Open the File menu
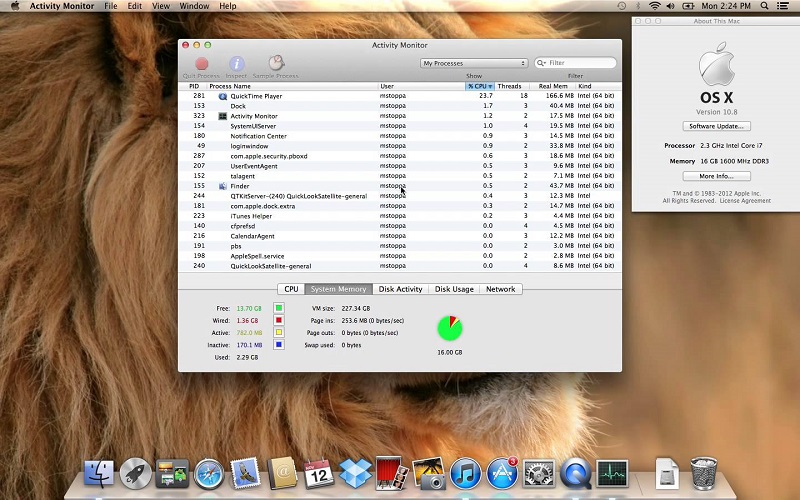 pos(111,6)
